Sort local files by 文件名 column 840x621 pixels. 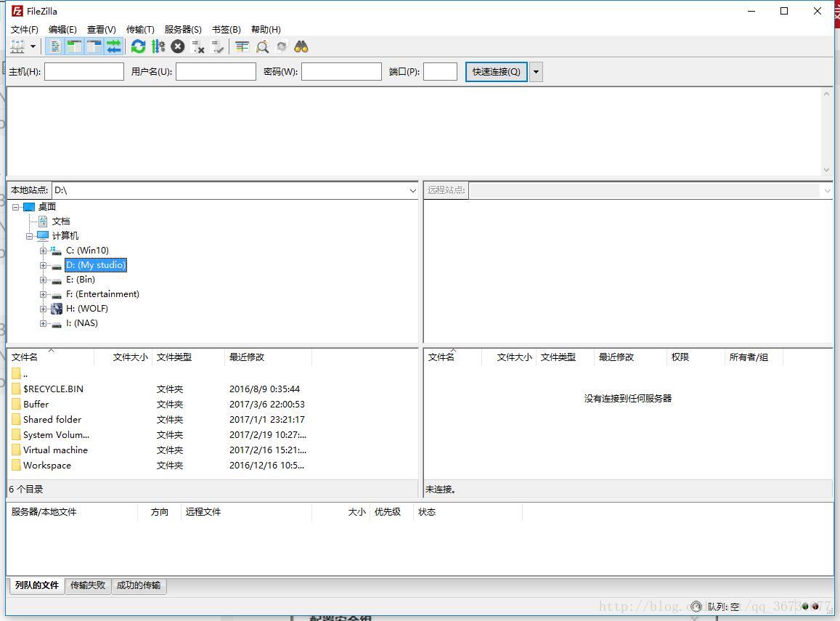tap(51, 357)
